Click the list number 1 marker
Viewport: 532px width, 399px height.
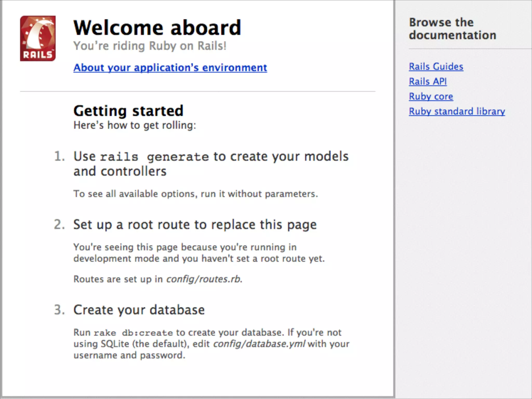point(59,156)
